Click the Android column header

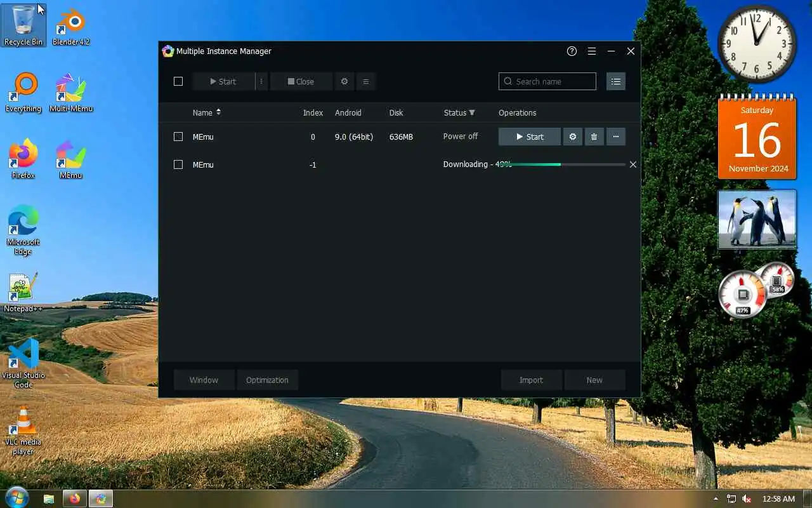click(x=348, y=112)
